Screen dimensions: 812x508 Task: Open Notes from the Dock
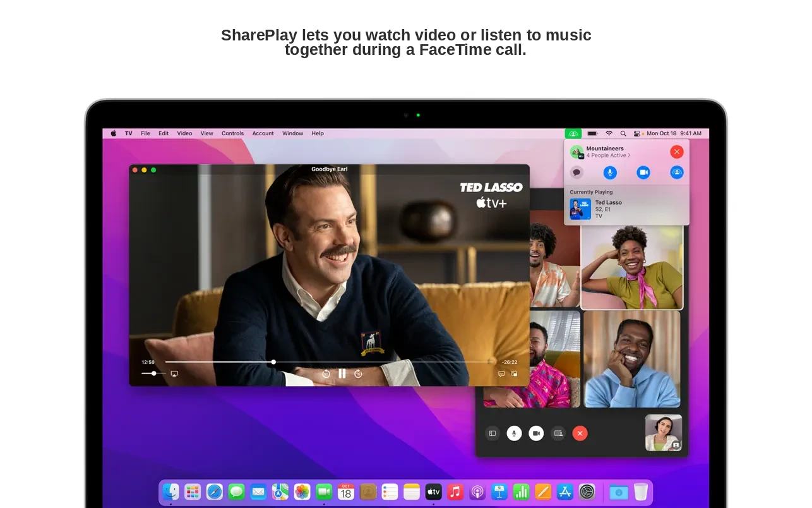coord(412,492)
